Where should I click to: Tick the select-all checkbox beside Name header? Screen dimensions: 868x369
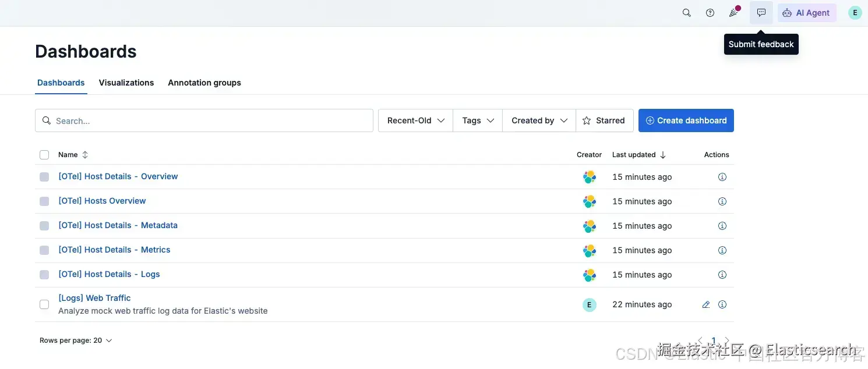tap(44, 155)
